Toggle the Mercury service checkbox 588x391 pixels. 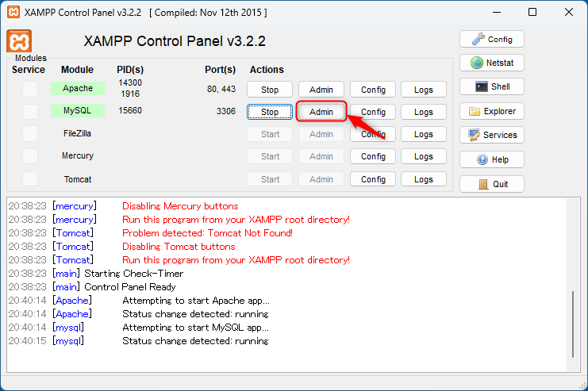(x=30, y=156)
